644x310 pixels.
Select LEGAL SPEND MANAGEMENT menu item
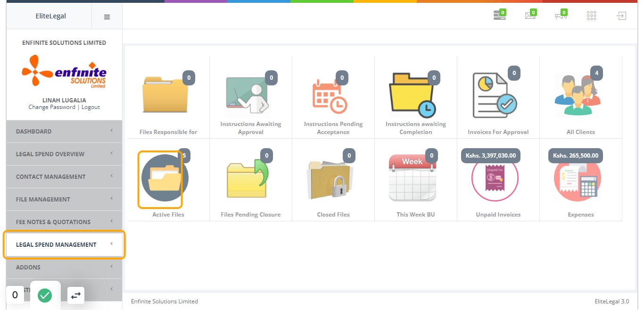[64, 244]
